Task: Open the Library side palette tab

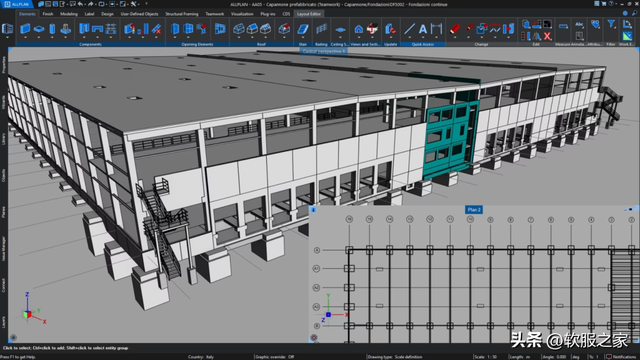Action: (x=4, y=139)
